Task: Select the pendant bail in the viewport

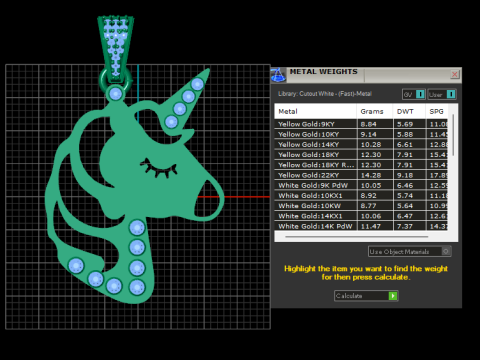Action: (x=116, y=48)
